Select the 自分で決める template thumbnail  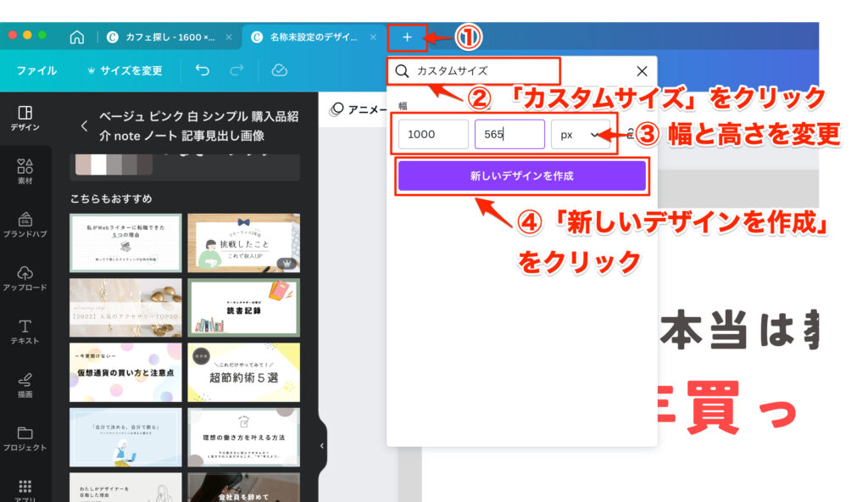pos(125,438)
